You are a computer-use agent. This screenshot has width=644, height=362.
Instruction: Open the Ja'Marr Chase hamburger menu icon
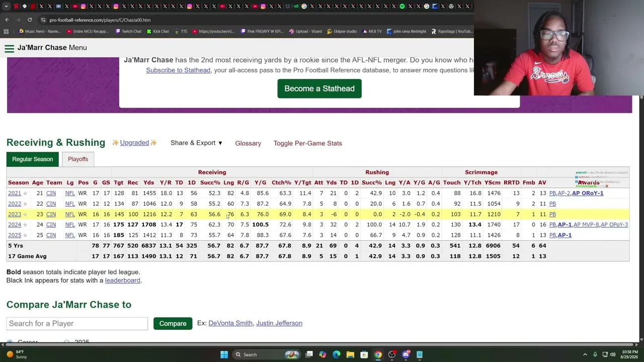coord(9,48)
